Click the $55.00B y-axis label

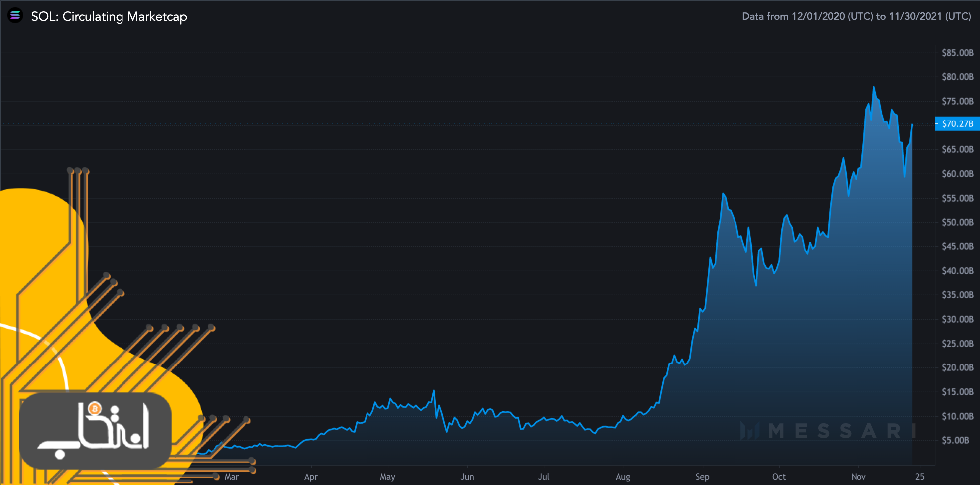coord(957,198)
